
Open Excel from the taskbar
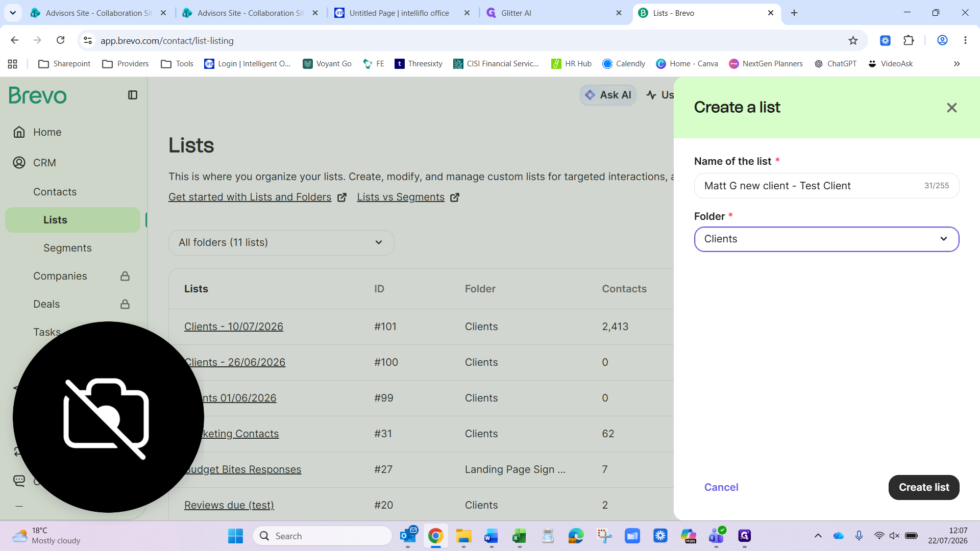point(519,536)
